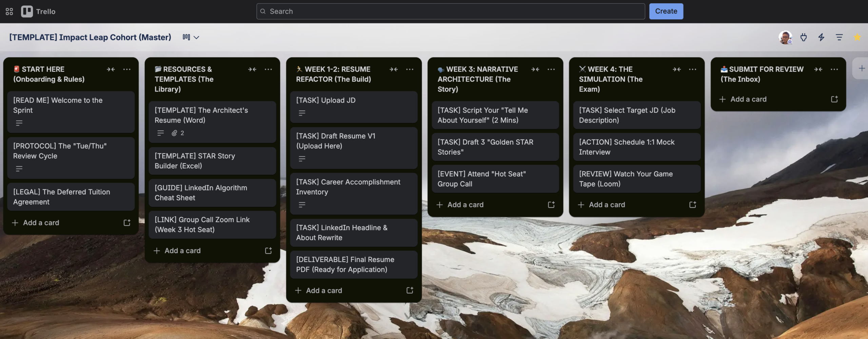868x339 pixels.
Task: Click the Create button
Action: click(666, 11)
